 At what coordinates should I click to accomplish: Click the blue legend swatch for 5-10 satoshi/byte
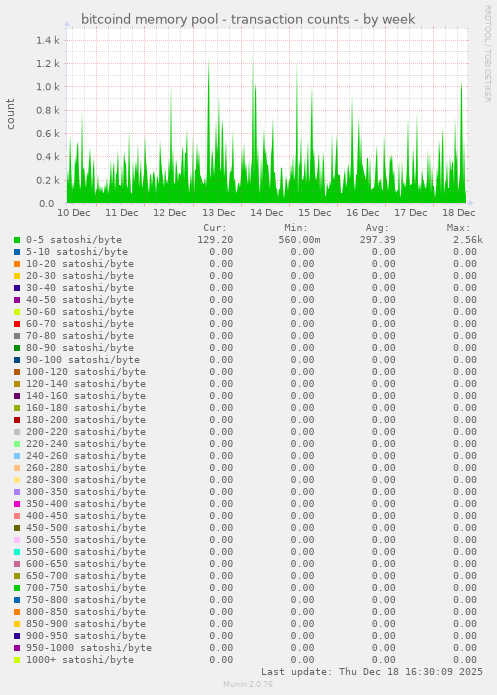[17, 252]
